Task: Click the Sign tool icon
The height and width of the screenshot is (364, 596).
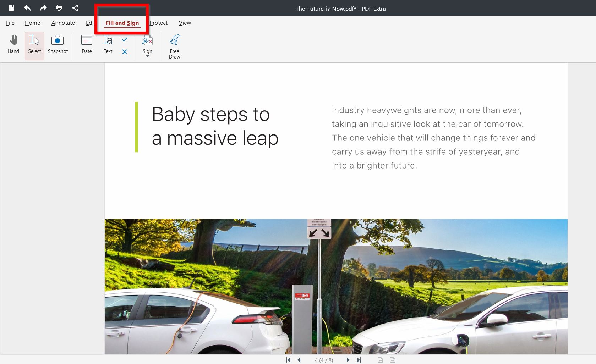Action: point(147,41)
